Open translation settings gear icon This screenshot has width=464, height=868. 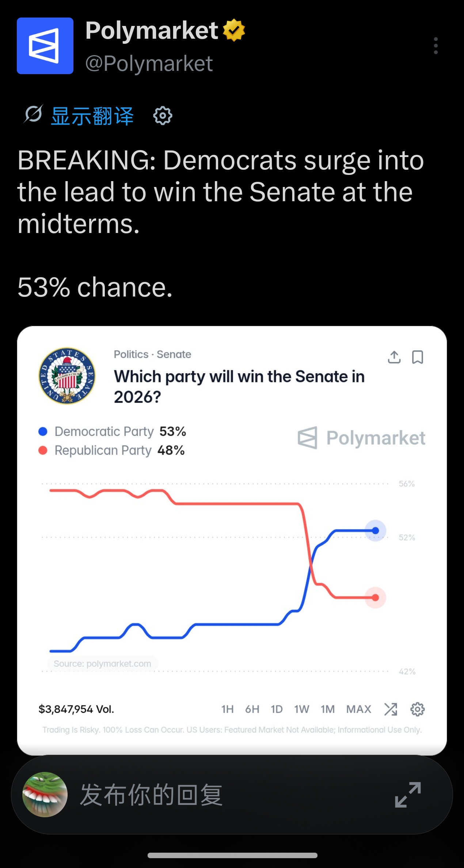tap(163, 116)
